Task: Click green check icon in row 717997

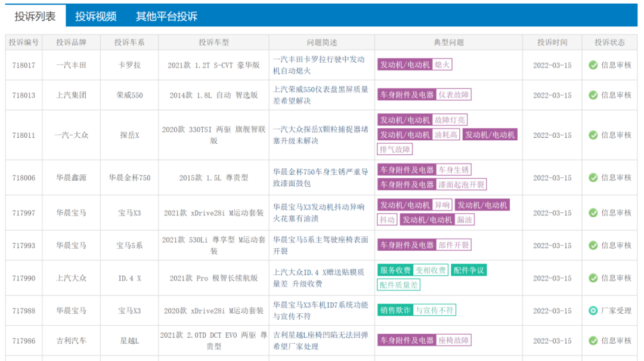Action: 593,212
